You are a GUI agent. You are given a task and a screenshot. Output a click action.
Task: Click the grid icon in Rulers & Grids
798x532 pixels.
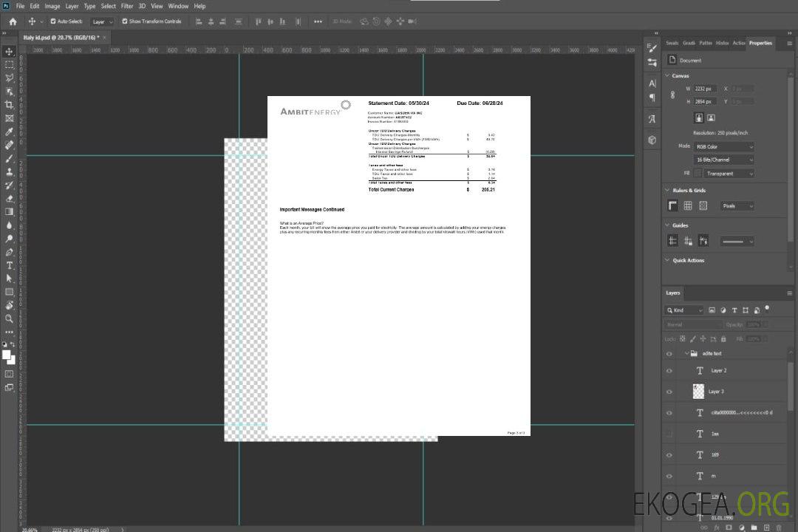pyautogui.click(x=688, y=206)
